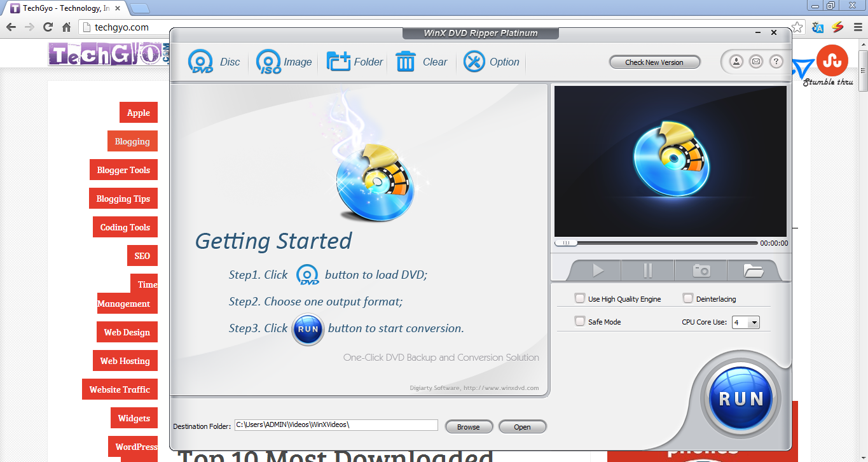The width and height of the screenshot is (868, 462).
Task: Open the WordPress category
Action: click(133, 447)
